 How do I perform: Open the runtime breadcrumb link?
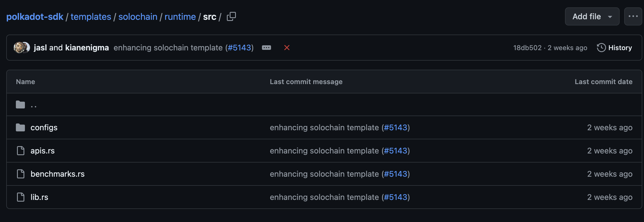pyautogui.click(x=180, y=17)
